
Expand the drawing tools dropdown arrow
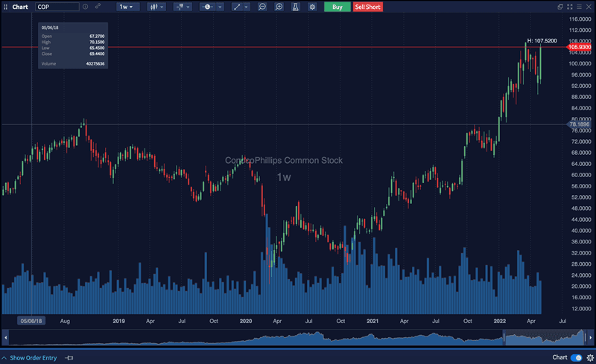(x=247, y=7)
